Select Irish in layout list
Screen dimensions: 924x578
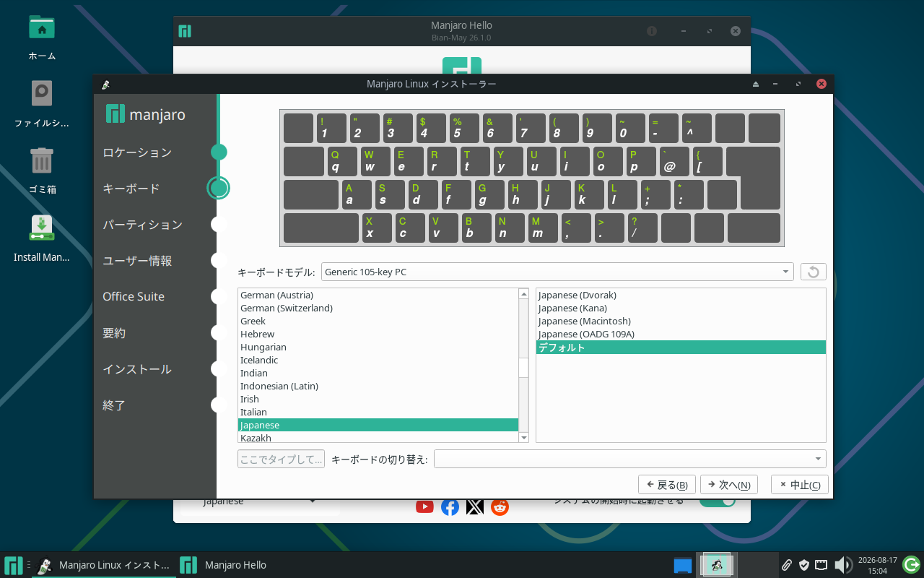pos(378,399)
